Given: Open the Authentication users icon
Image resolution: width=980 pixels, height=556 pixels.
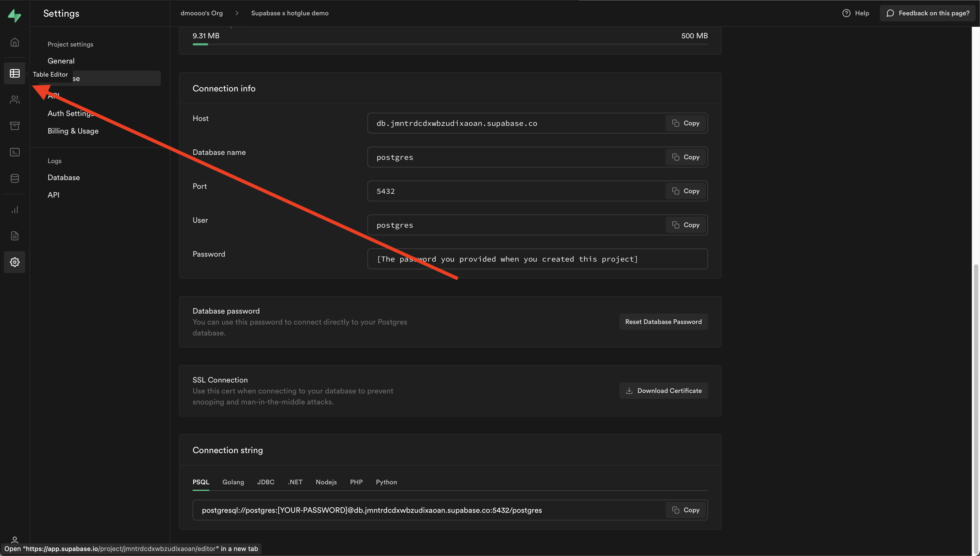Looking at the screenshot, I should pos(15,100).
